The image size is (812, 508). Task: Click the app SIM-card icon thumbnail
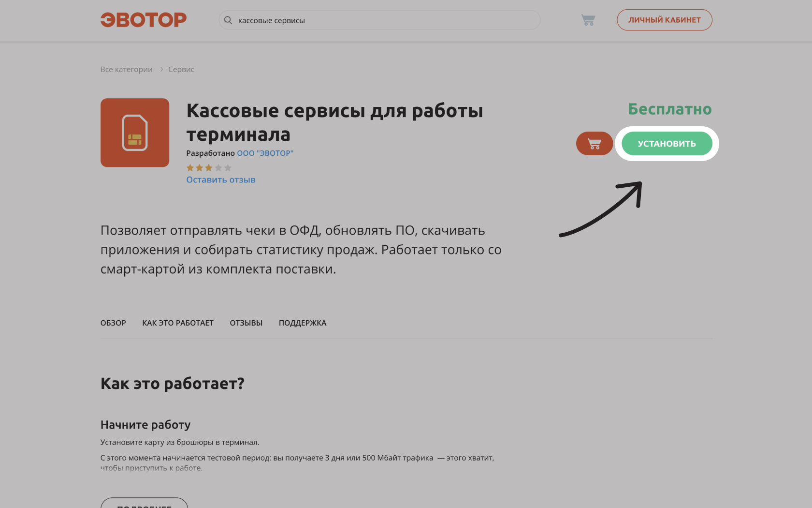tap(135, 133)
